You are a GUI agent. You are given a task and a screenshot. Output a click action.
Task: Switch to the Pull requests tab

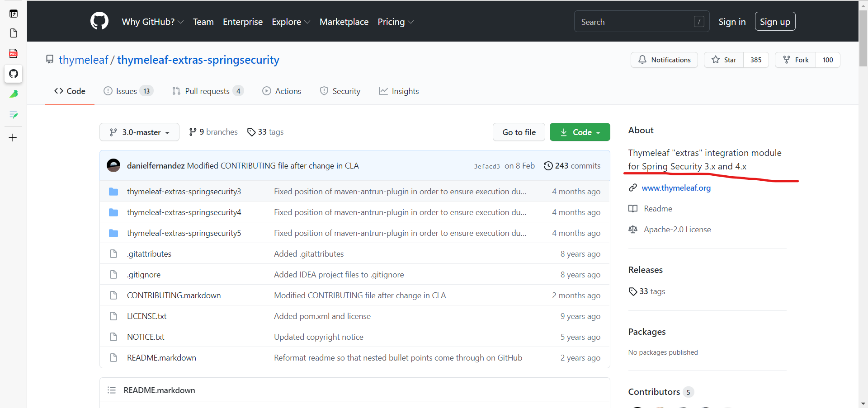tap(208, 91)
